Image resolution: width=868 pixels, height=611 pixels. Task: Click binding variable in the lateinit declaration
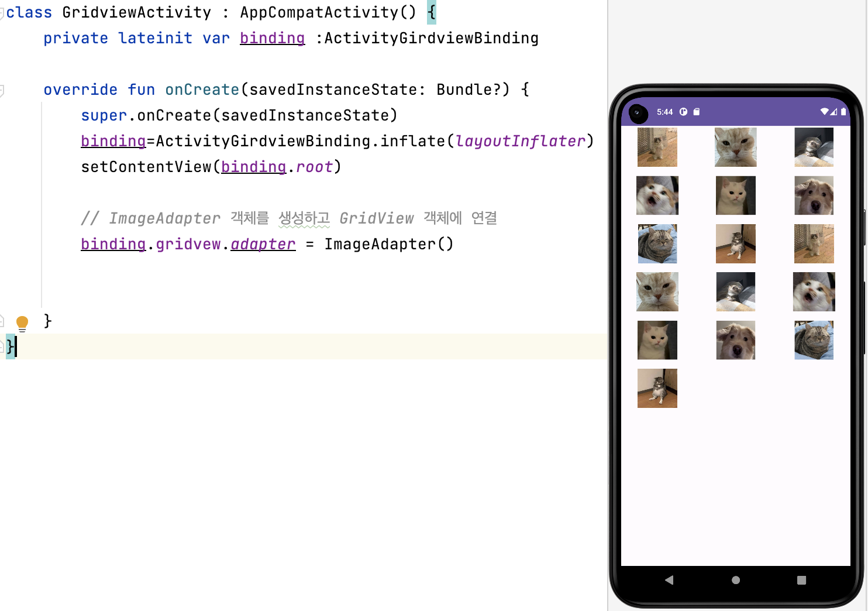273,38
